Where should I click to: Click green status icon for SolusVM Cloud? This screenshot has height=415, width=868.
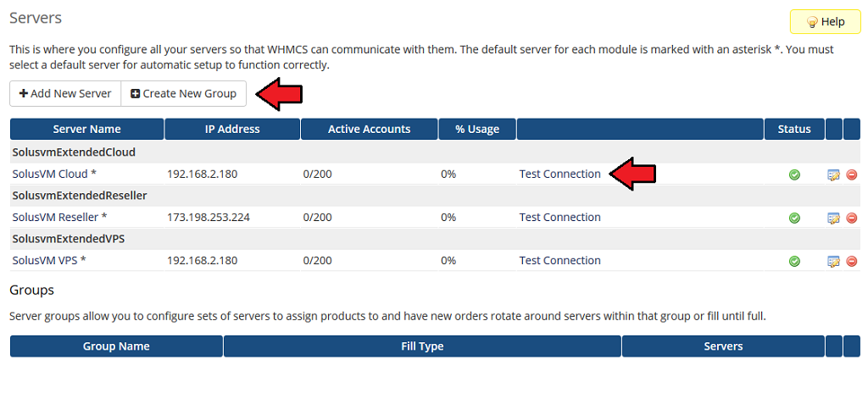(794, 174)
